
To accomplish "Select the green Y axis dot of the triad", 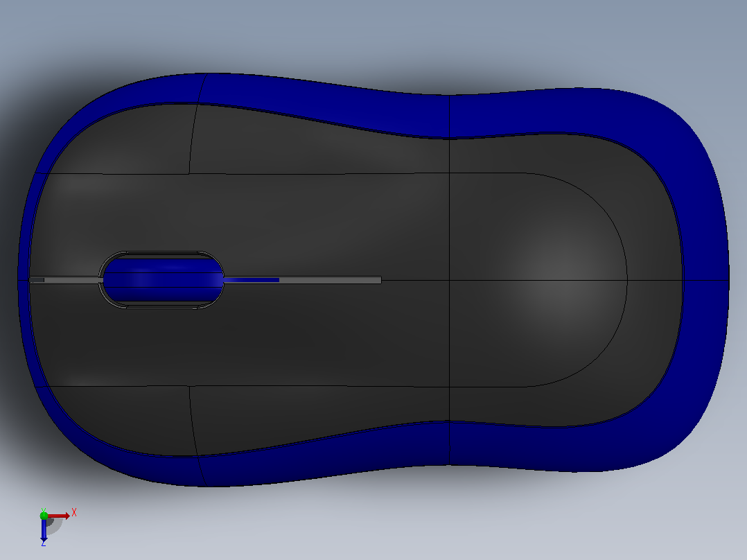I will [44, 515].
